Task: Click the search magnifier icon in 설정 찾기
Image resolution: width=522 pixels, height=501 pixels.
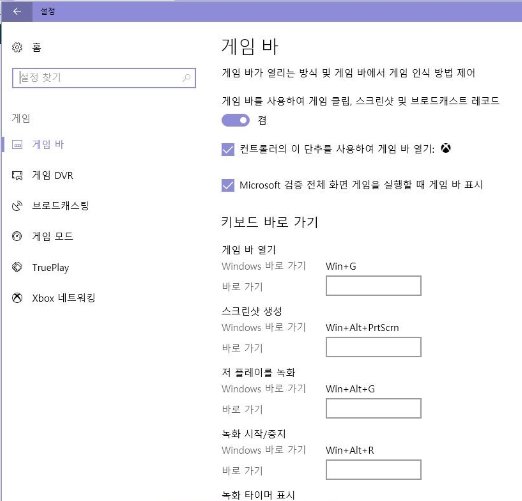Action: coord(186,78)
